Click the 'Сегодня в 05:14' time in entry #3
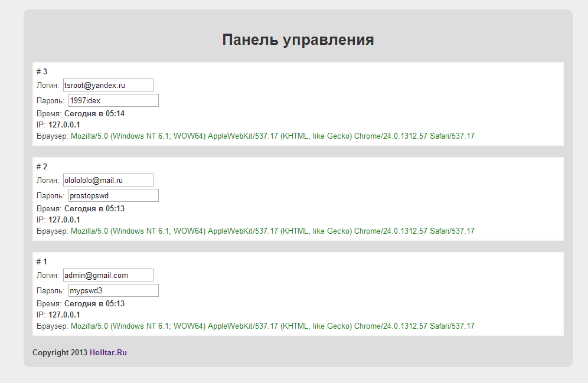The width and height of the screenshot is (588, 383). [94, 113]
